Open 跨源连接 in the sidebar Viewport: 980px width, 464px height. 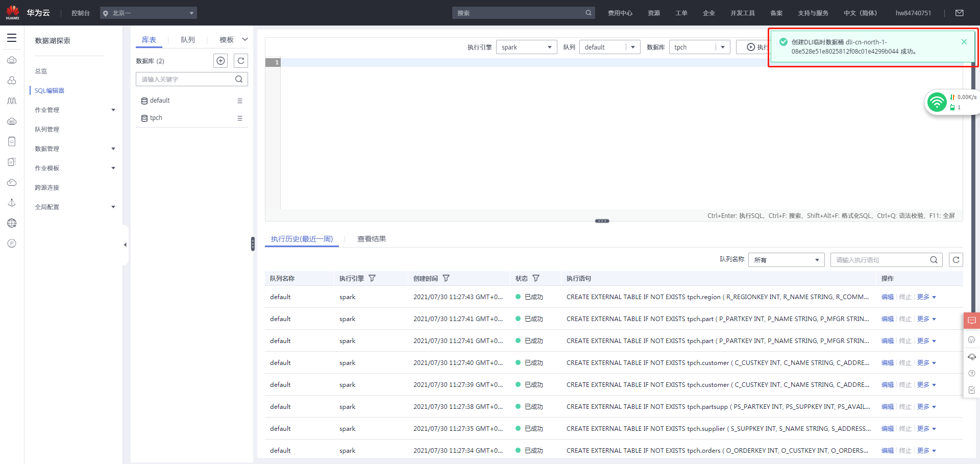(x=47, y=187)
